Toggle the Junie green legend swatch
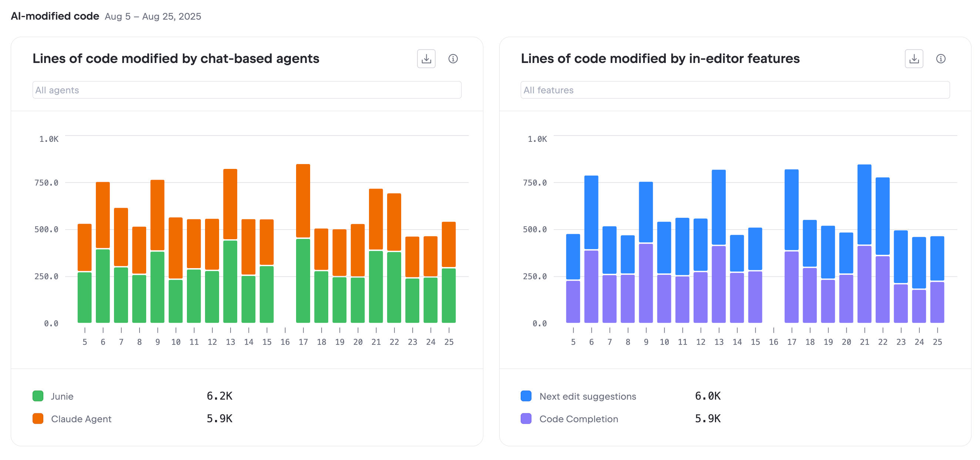980x460 pixels. click(x=38, y=396)
